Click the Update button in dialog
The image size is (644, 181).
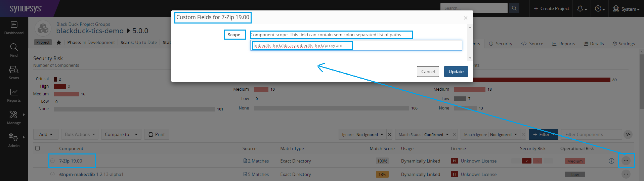456,72
